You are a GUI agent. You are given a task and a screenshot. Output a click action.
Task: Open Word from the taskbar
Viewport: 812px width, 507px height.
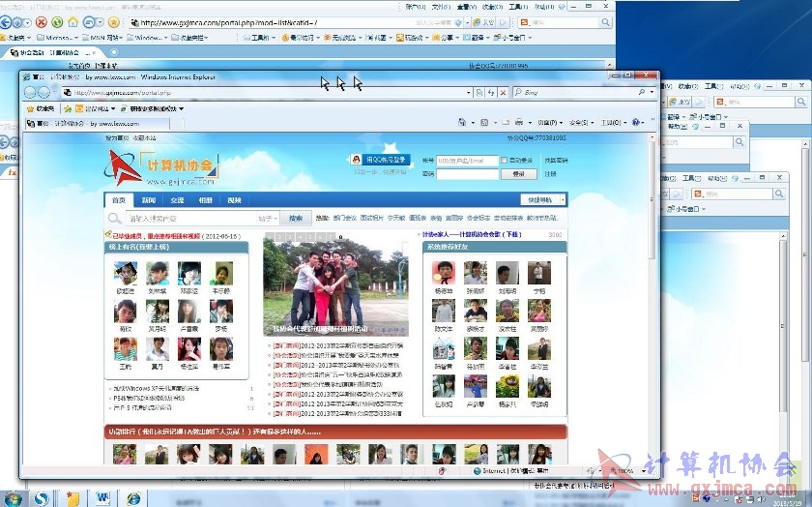pyautogui.click(x=102, y=498)
